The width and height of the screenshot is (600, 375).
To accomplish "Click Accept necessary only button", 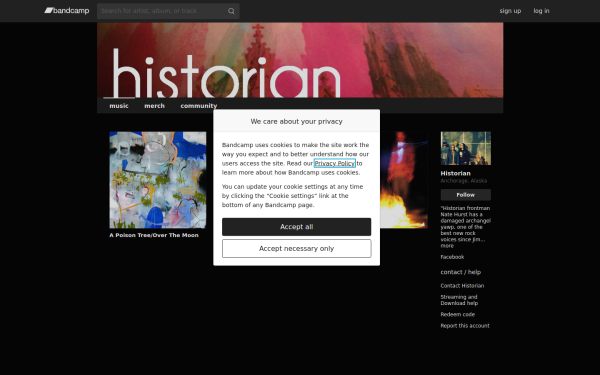I will pos(297,249).
